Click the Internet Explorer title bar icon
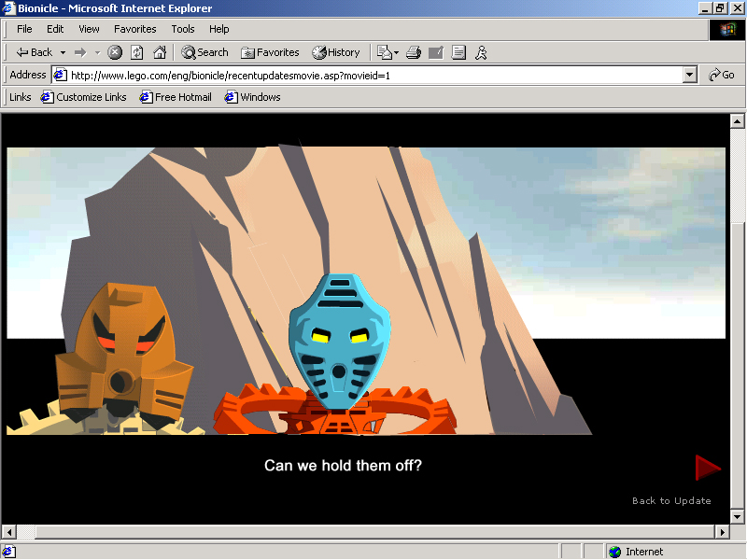 point(8,8)
